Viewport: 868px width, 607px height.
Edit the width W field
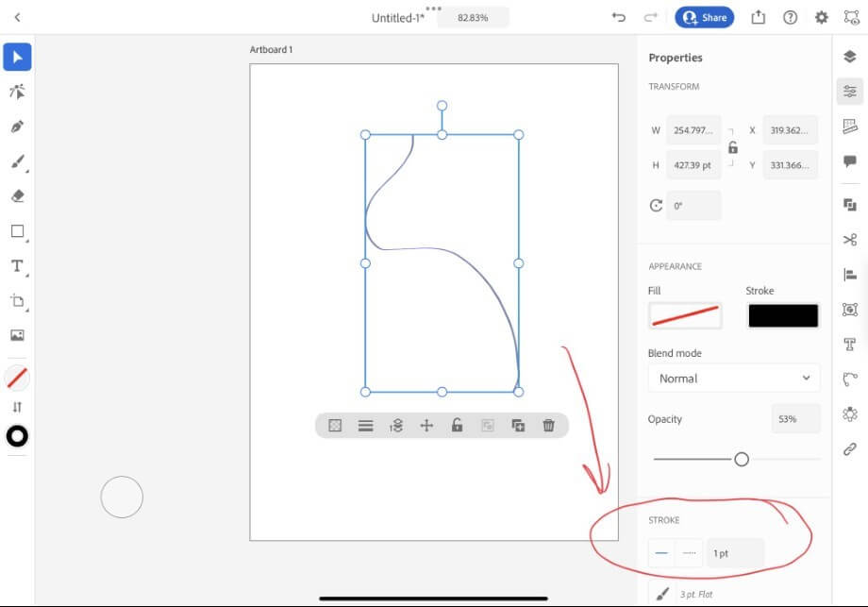click(693, 130)
